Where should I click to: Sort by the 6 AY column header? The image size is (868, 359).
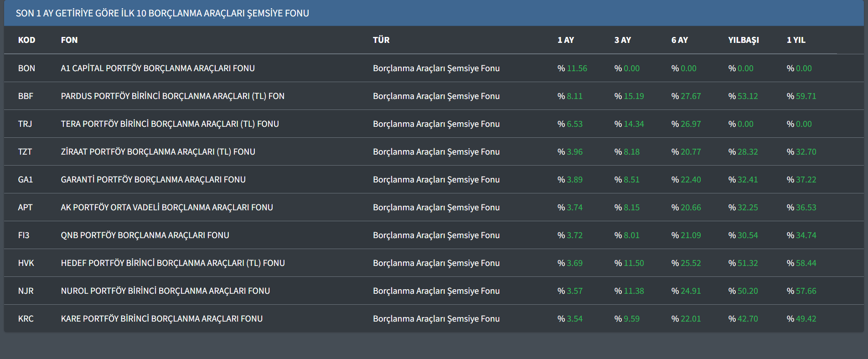click(x=680, y=40)
